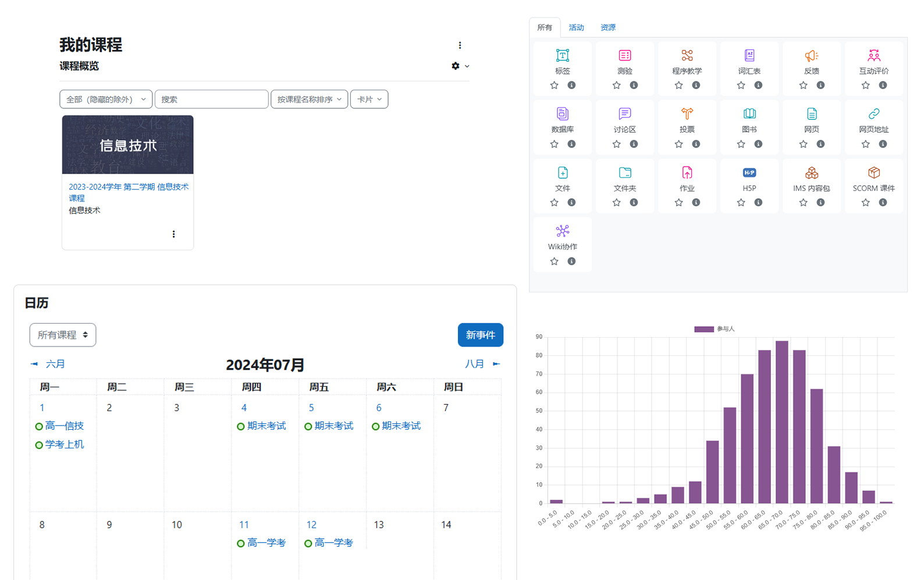Star the 测验 activity as favorite
Image resolution: width=924 pixels, height=580 pixels.
click(616, 85)
